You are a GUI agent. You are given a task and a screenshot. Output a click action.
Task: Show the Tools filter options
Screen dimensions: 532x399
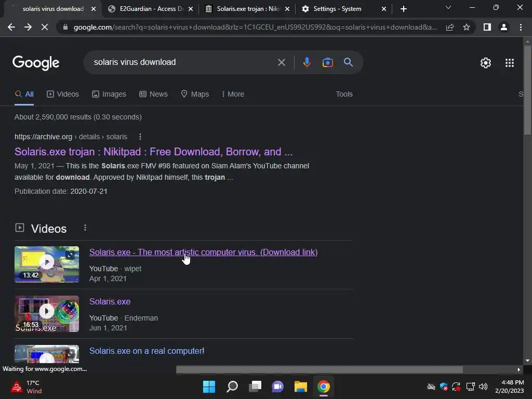(x=344, y=94)
